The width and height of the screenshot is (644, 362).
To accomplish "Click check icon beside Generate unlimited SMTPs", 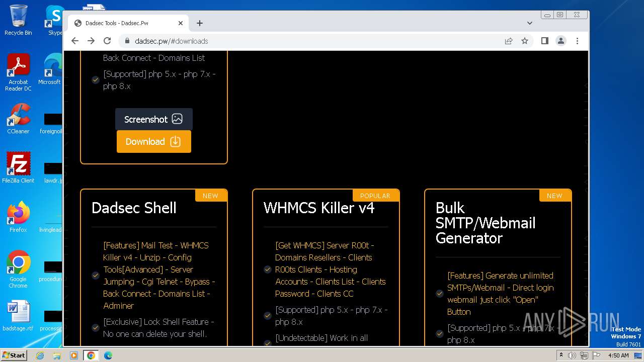I will coord(440,294).
